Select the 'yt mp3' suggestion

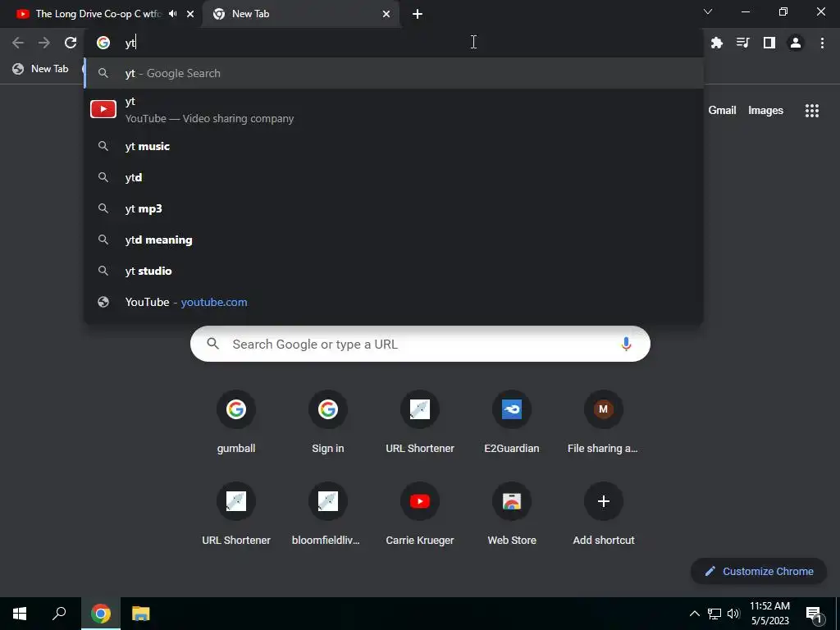pos(394,208)
